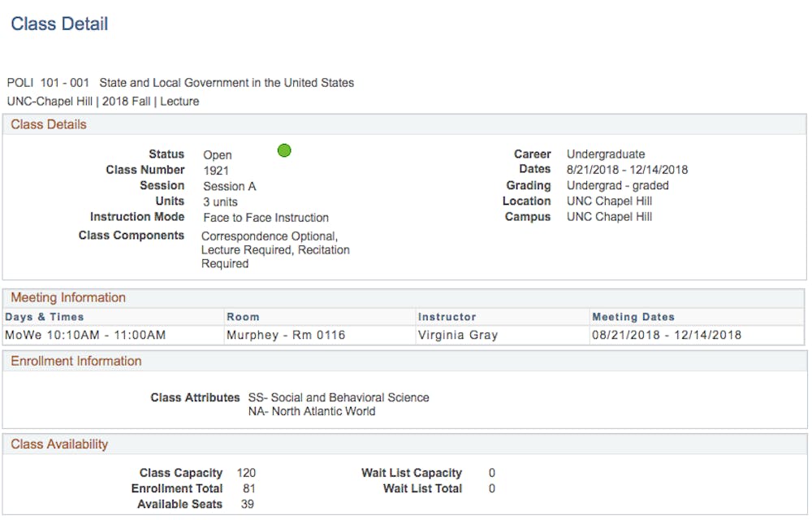Select class number 1921
Screen dimensions: 812x520
click(216, 171)
